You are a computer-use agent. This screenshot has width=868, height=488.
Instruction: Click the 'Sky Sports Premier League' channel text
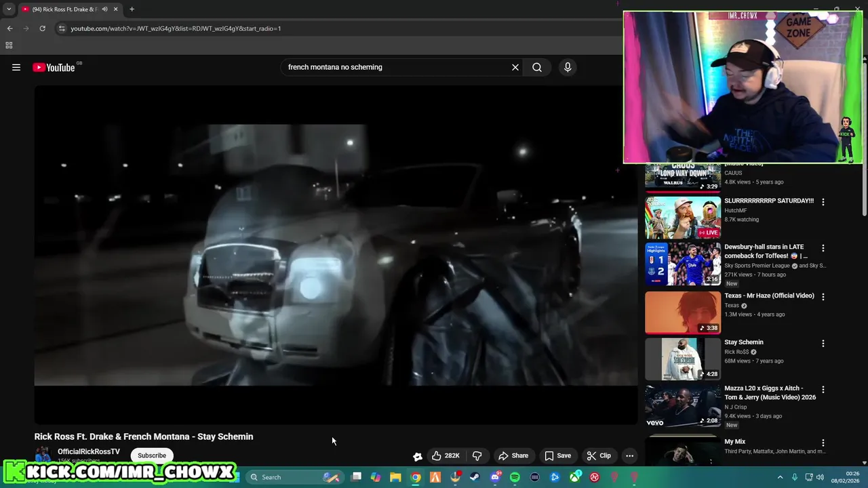pyautogui.click(x=757, y=266)
